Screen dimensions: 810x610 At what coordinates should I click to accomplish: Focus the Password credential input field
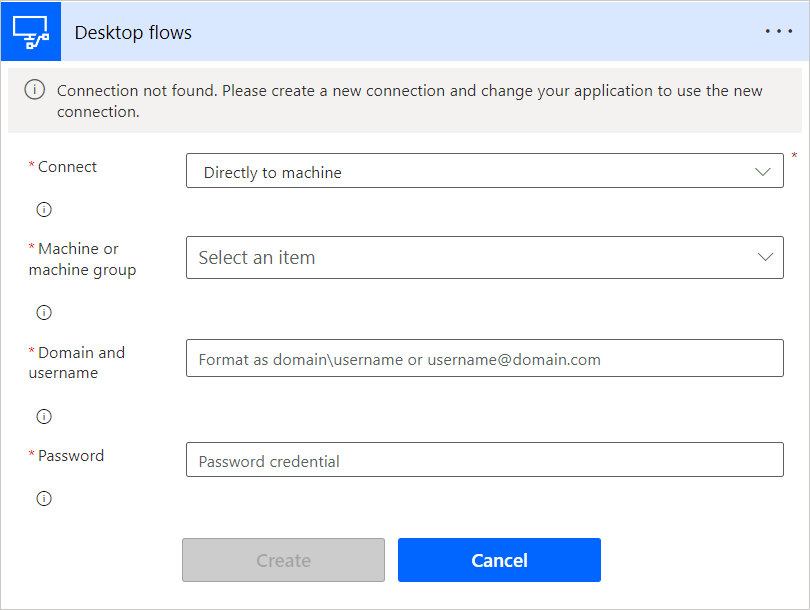click(x=485, y=459)
